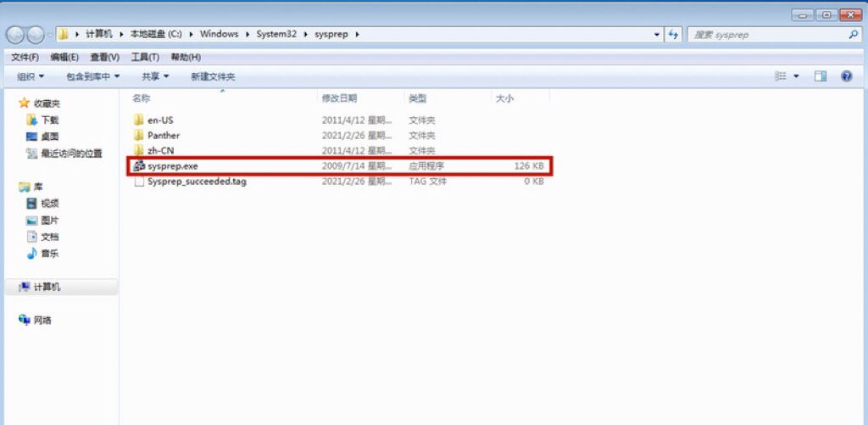
Task: Open the 编辑(E) menu
Action: pos(64,57)
